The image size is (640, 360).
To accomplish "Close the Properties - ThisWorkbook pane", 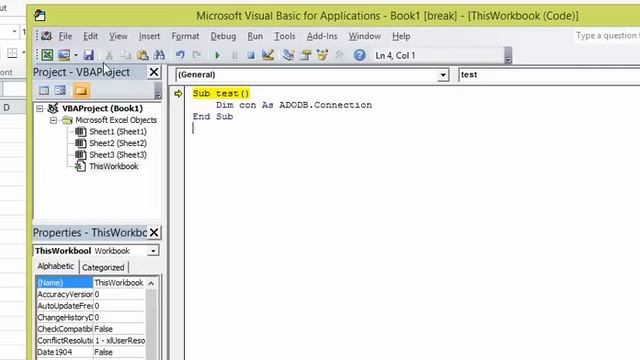I will [x=154, y=233].
